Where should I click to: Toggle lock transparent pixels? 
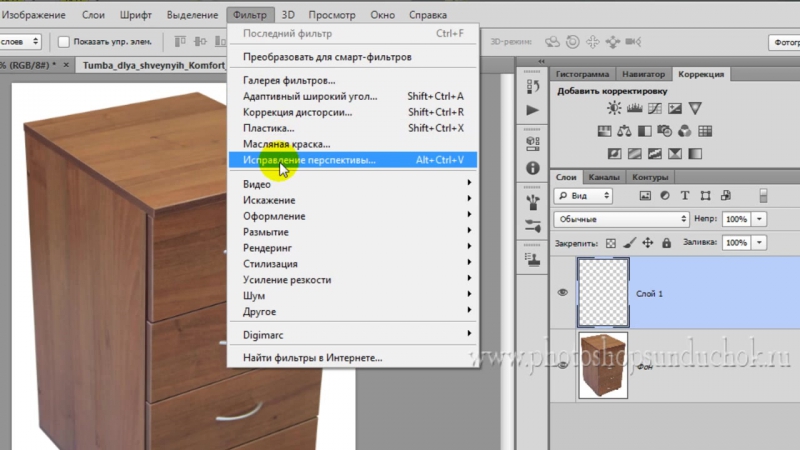tap(611, 243)
